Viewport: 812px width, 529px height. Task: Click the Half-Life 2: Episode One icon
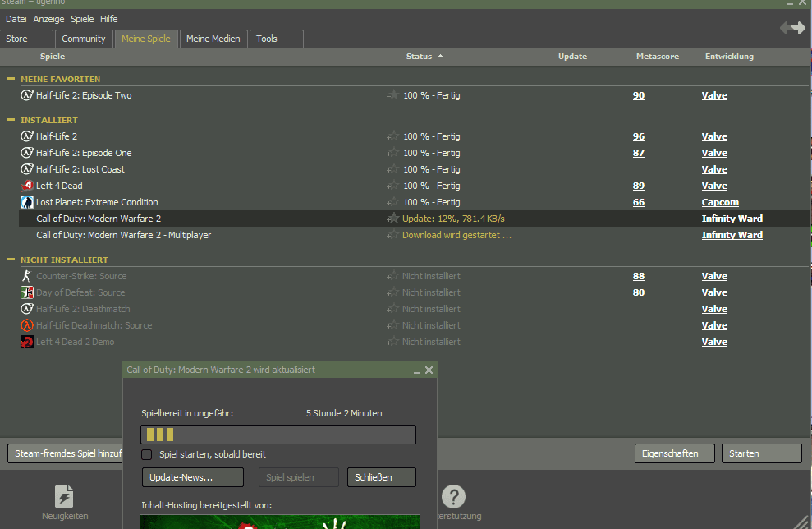[27, 153]
